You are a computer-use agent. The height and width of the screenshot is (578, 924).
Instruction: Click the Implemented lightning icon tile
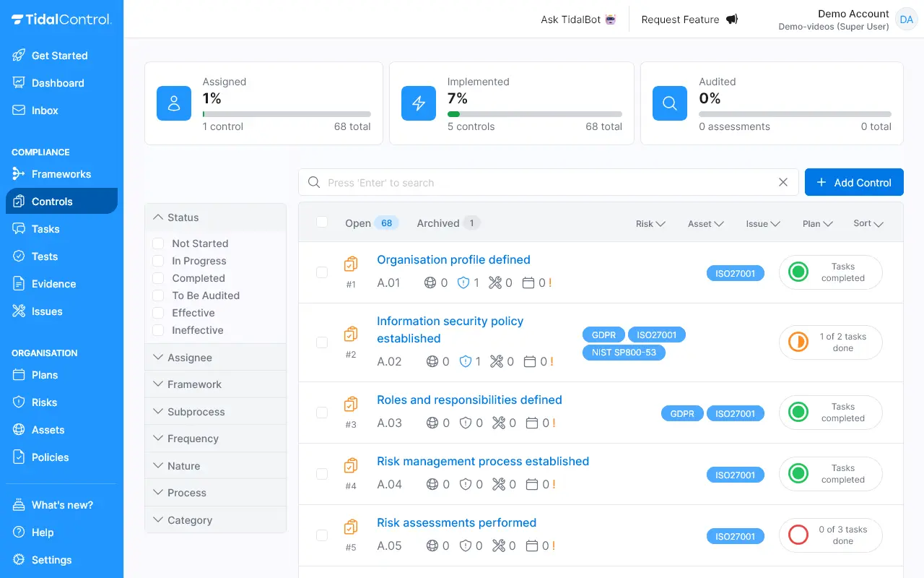pyautogui.click(x=419, y=103)
